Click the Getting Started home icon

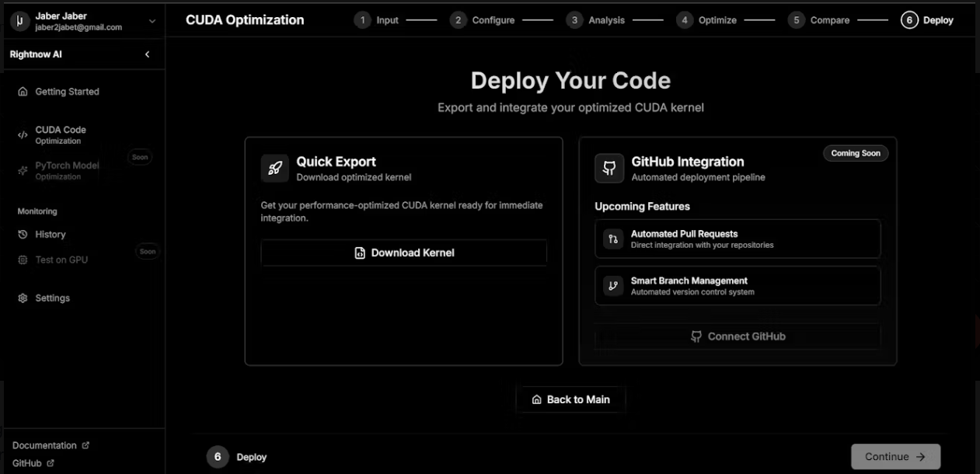pos(23,92)
